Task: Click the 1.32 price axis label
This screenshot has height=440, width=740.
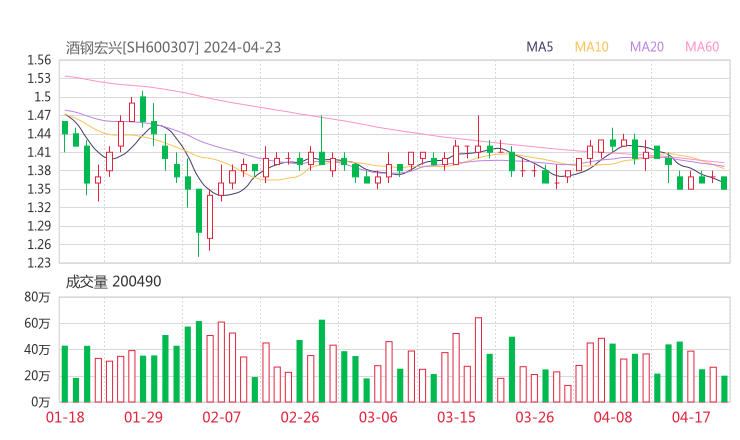Action: [x=39, y=207]
